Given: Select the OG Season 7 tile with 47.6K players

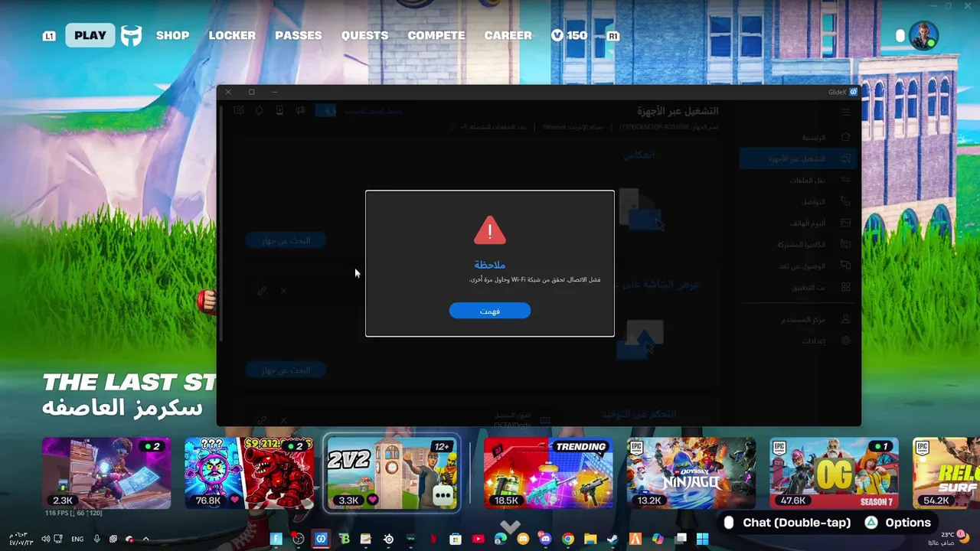Looking at the screenshot, I should 834,473.
